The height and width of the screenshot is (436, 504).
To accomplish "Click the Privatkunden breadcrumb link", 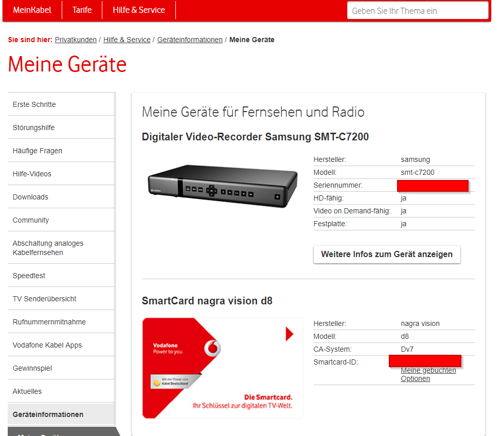I will pyautogui.click(x=76, y=40).
